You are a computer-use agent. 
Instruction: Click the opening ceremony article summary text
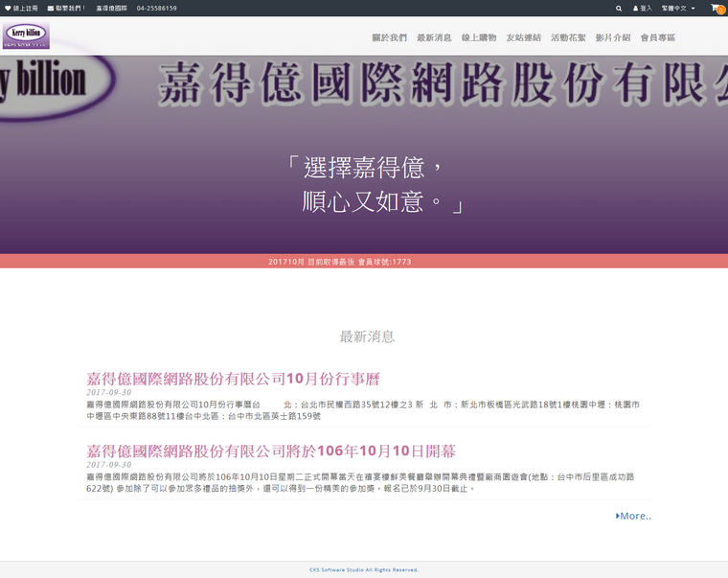point(360,483)
